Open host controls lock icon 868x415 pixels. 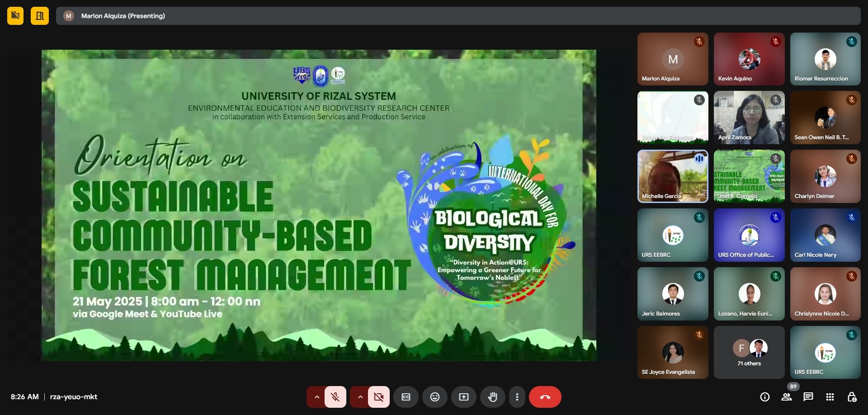point(852,397)
